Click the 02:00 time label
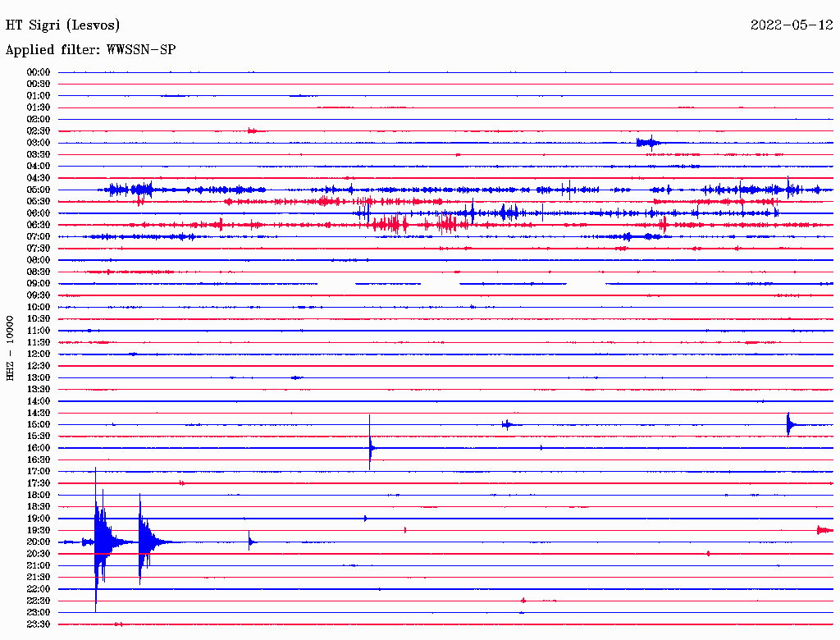 (39, 119)
